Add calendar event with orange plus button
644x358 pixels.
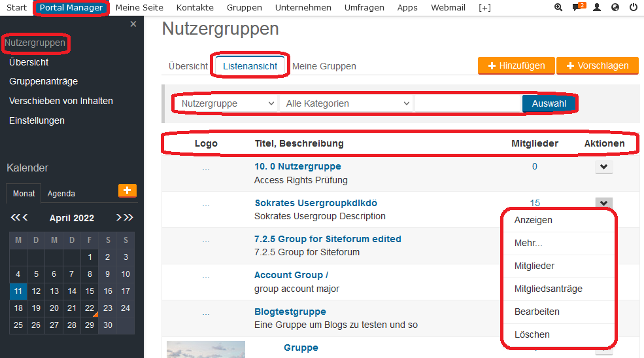[127, 190]
